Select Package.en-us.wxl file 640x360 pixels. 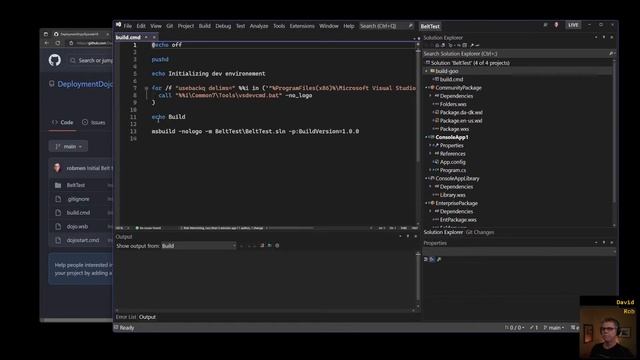[x=461, y=121]
